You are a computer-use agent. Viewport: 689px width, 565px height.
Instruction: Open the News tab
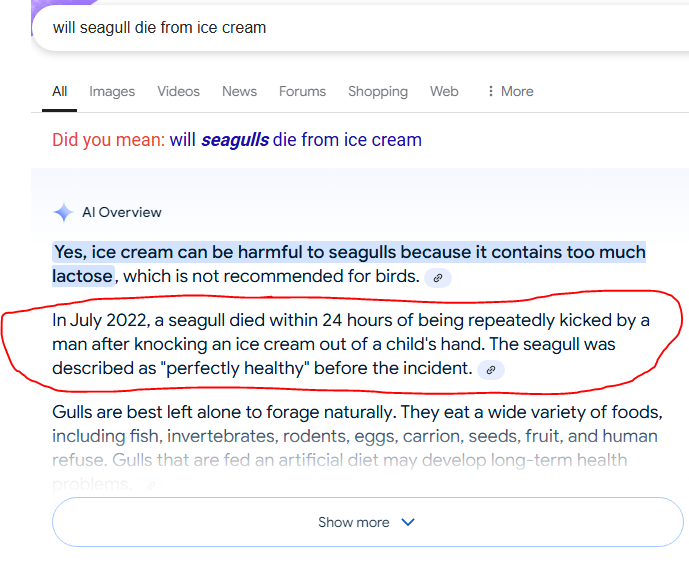click(x=239, y=91)
